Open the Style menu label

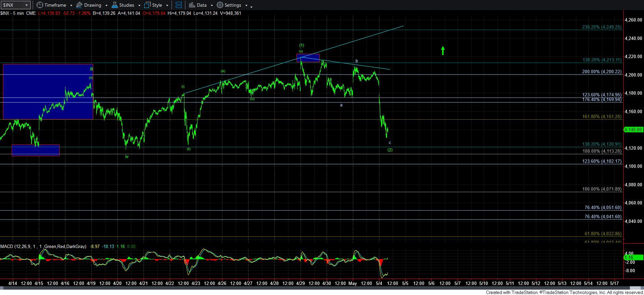point(157,5)
